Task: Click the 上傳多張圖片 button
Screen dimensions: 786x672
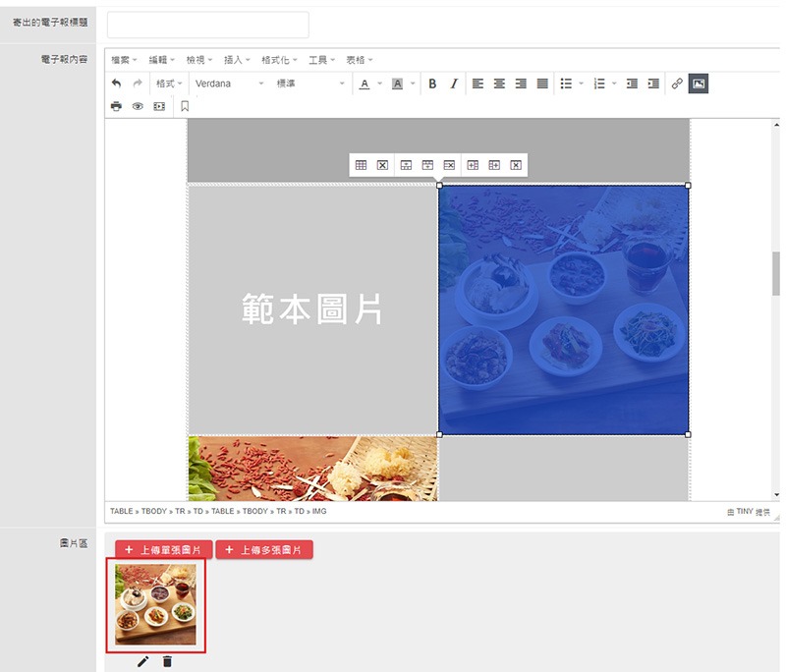Action: (264, 550)
